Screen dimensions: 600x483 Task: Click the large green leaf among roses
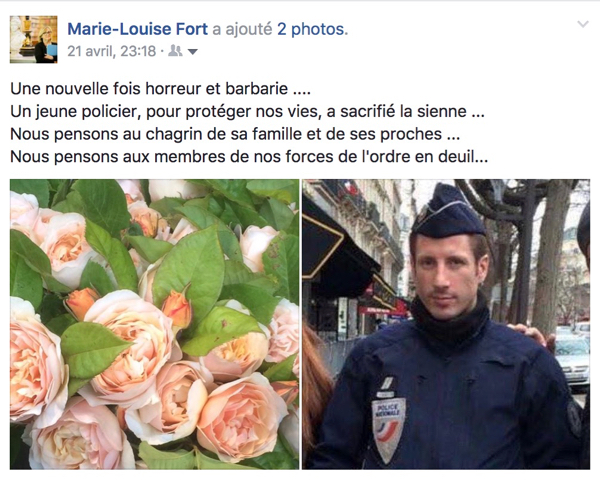pos(189,274)
